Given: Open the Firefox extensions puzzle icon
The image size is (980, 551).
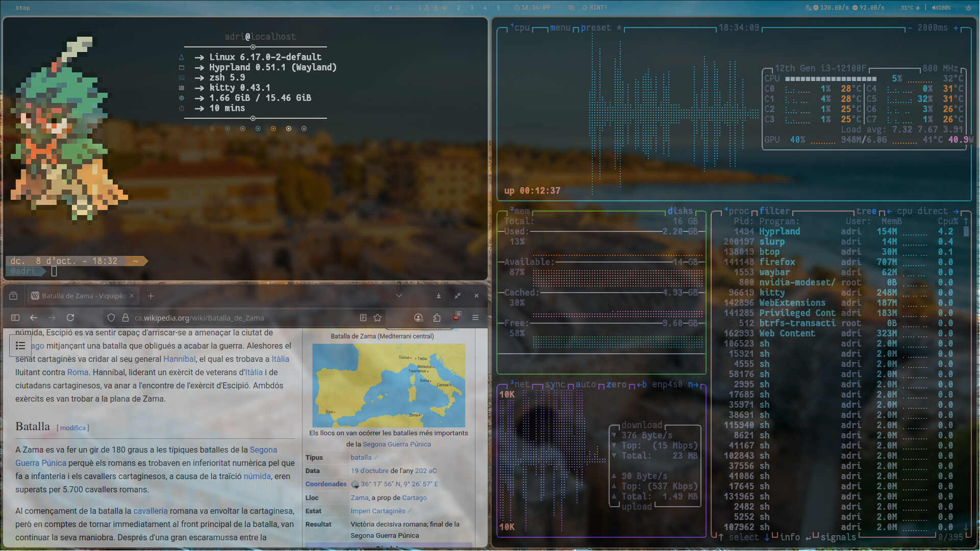Looking at the screenshot, I should coord(437,318).
